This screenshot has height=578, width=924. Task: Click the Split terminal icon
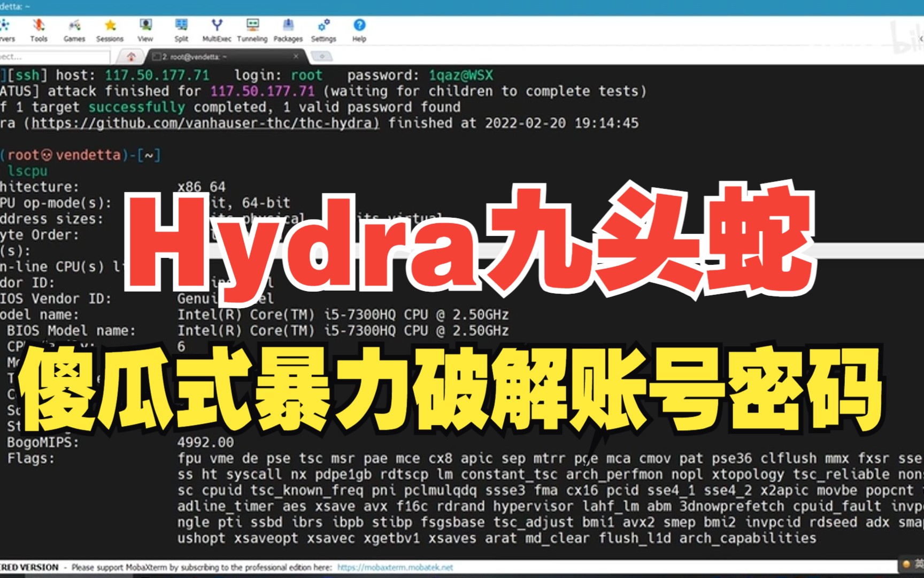pos(181,30)
